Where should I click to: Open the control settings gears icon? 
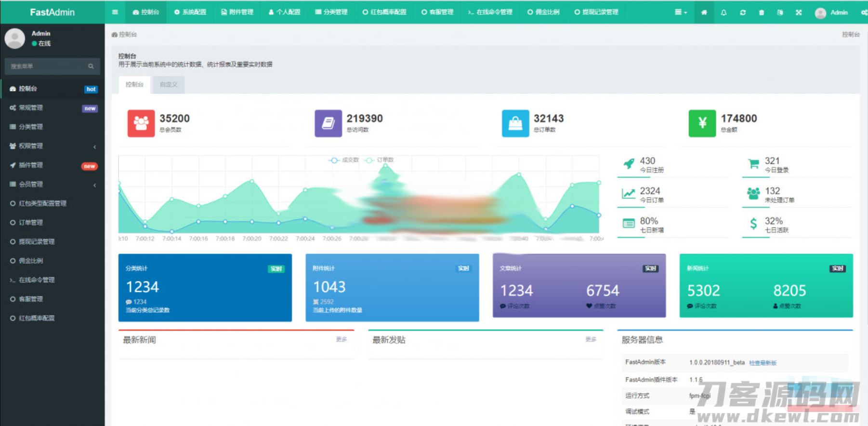864,13
